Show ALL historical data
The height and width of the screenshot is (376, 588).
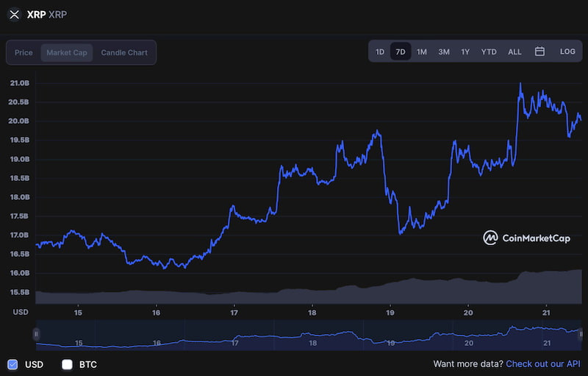coord(514,52)
